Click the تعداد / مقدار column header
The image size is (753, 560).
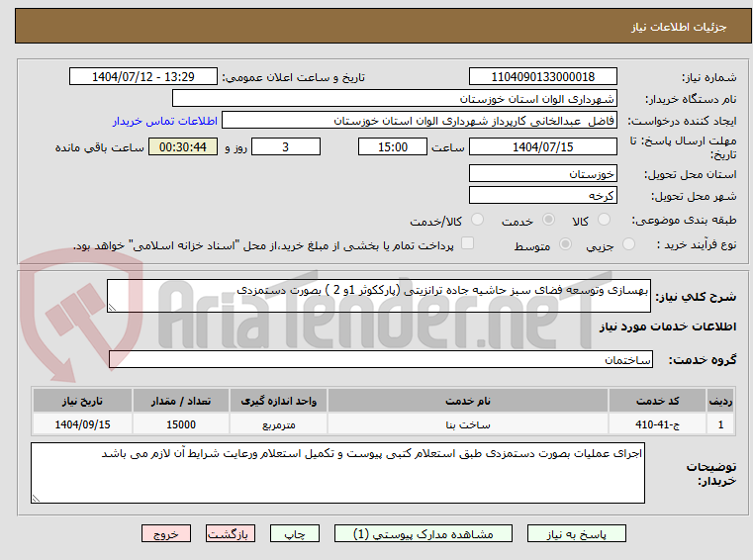tap(181, 401)
